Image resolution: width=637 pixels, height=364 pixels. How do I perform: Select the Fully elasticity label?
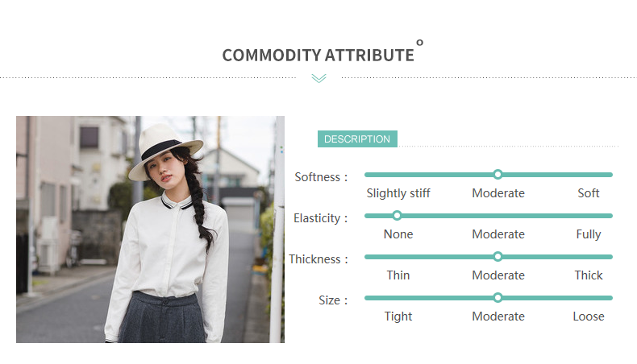589,234
